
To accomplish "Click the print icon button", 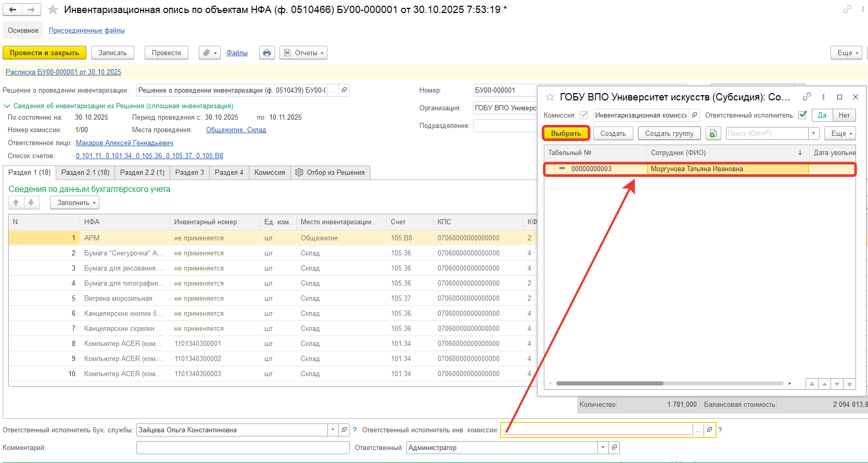I will pos(267,53).
